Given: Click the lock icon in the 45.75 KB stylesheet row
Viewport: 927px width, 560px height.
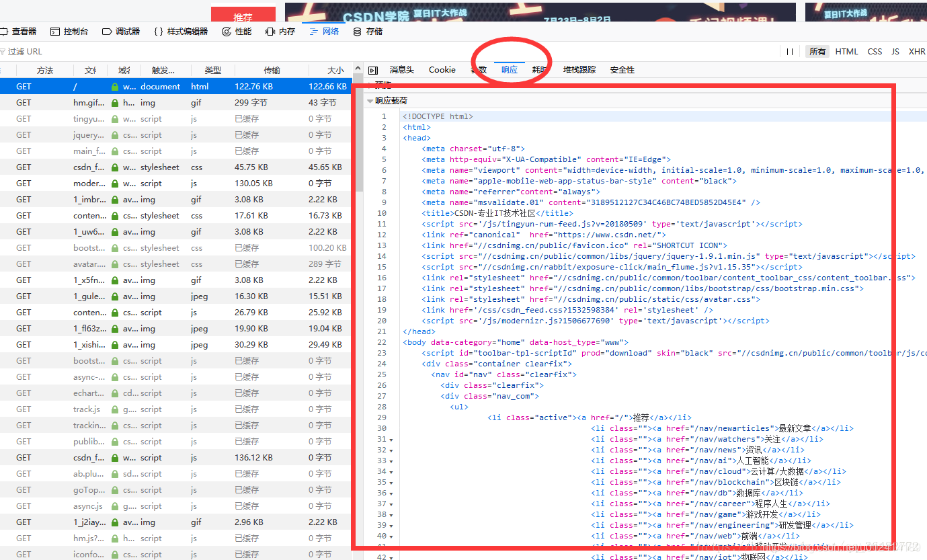Looking at the screenshot, I should 115,167.
